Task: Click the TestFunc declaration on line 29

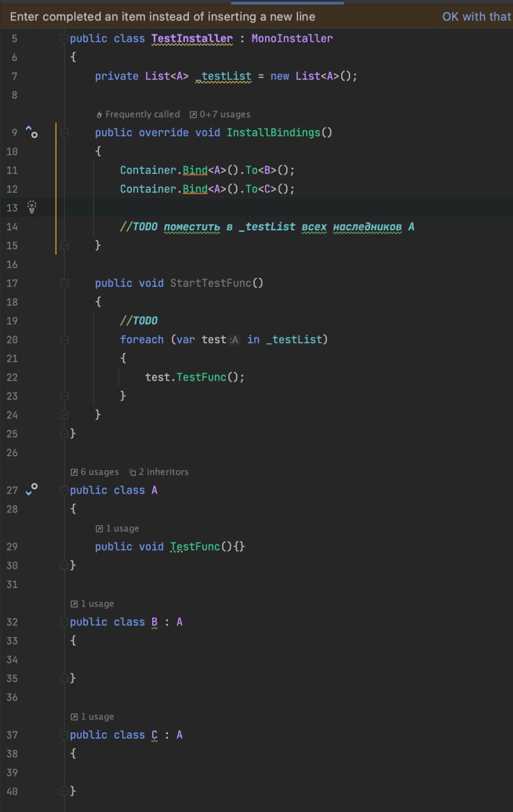Action: click(x=195, y=546)
